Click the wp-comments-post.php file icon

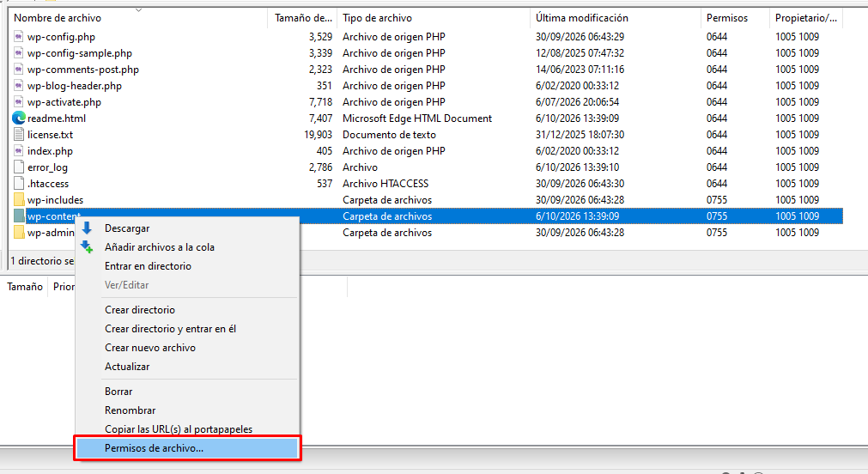coord(18,70)
